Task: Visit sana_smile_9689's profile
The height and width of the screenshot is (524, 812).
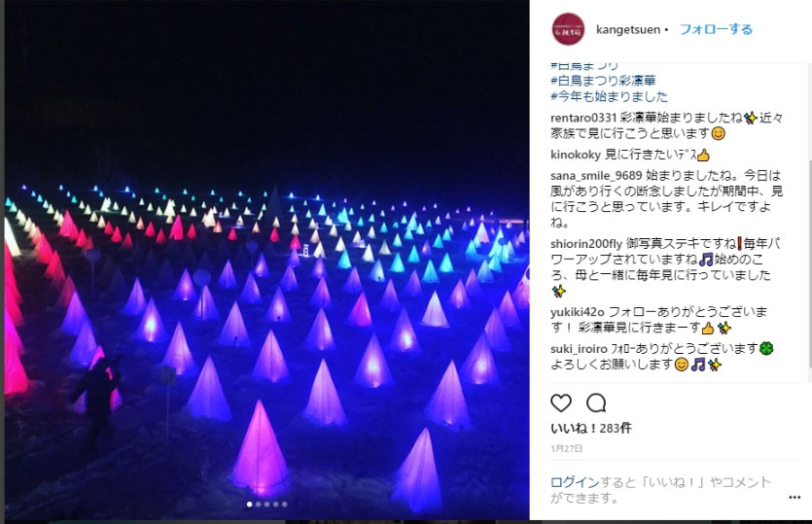Action: [596, 176]
